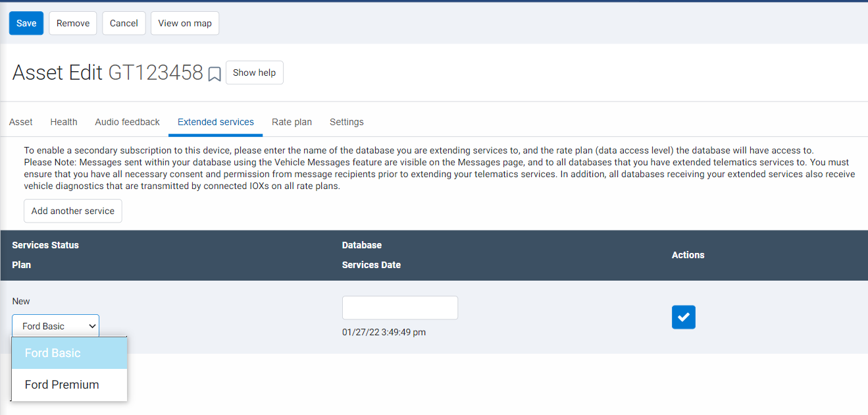Click the Services Status column header
The image size is (868, 415).
[45, 245]
